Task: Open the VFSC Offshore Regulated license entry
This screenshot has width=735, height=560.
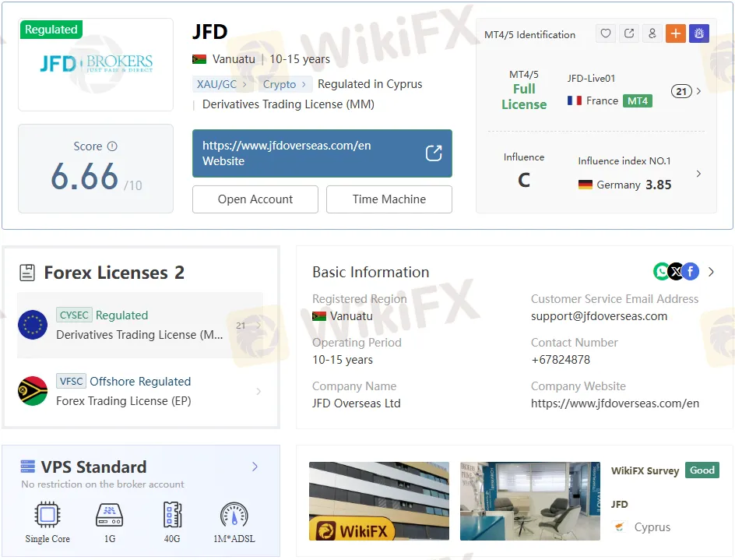Action: 140,391
